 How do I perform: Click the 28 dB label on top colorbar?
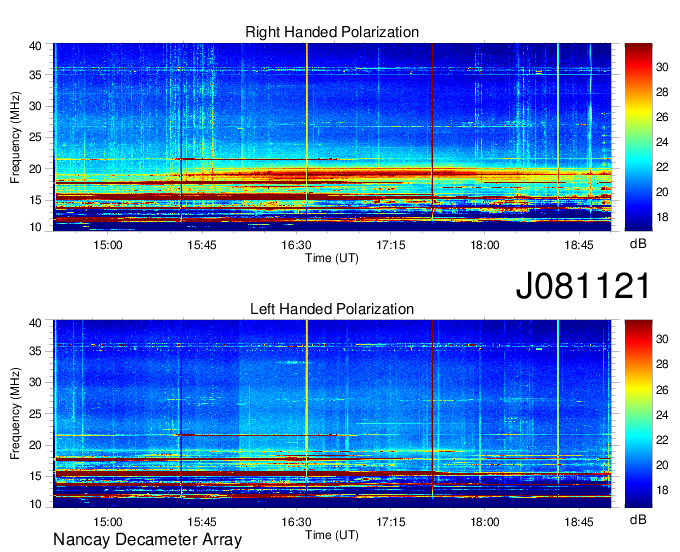[x=662, y=92]
